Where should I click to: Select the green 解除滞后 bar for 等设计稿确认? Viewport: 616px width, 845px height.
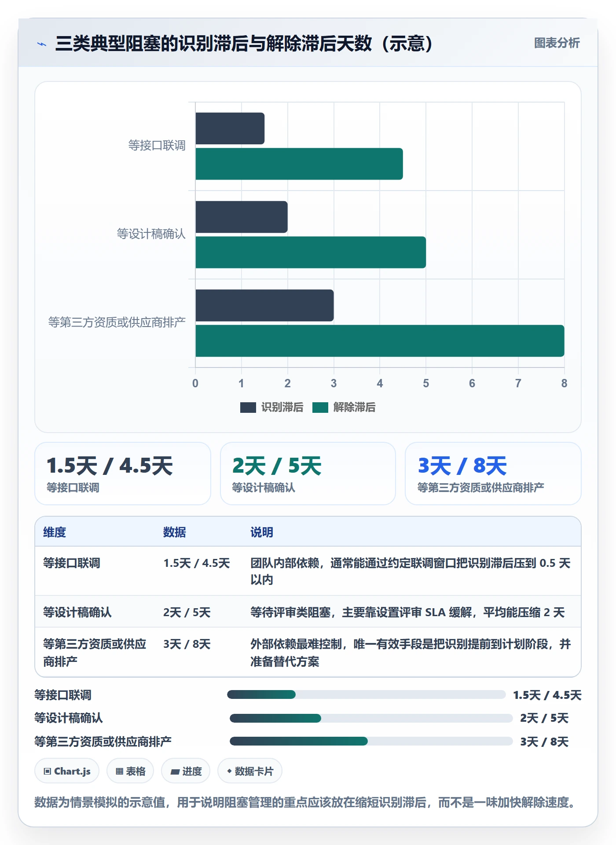[311, 252]
